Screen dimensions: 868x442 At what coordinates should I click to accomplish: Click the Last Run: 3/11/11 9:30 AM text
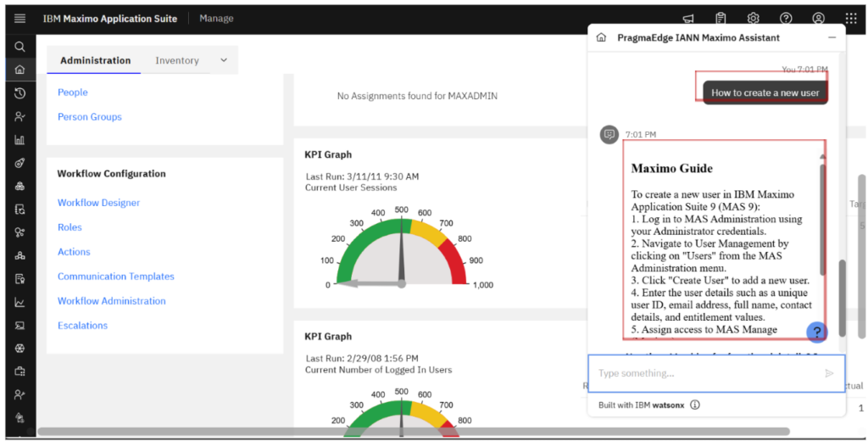362,176
